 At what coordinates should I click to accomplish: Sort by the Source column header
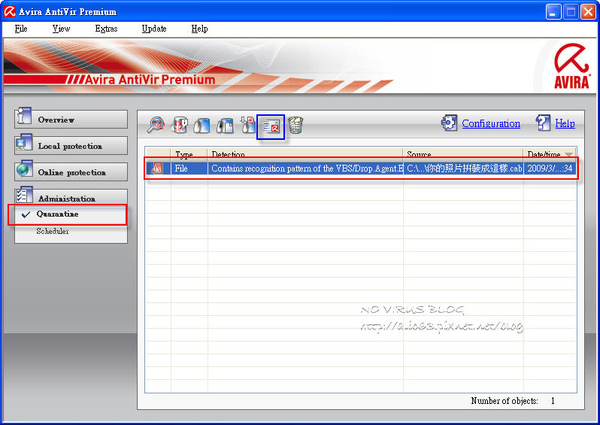[x=463, y=154]
